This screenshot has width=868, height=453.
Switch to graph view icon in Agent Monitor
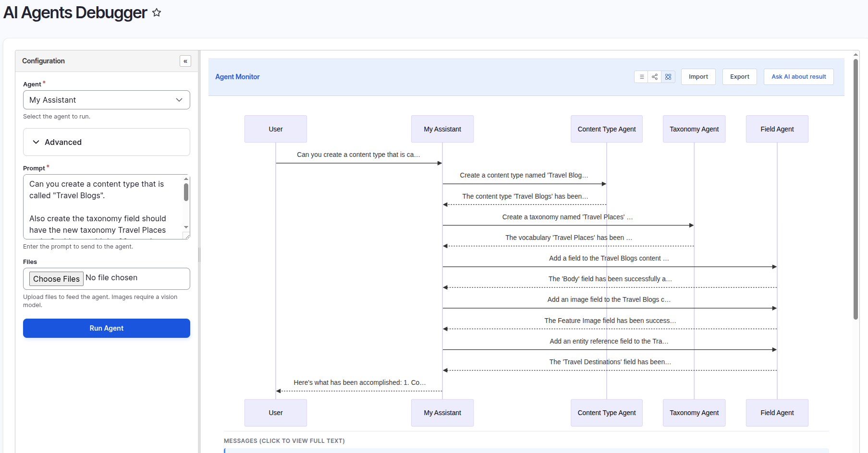(x=655, y=77)
